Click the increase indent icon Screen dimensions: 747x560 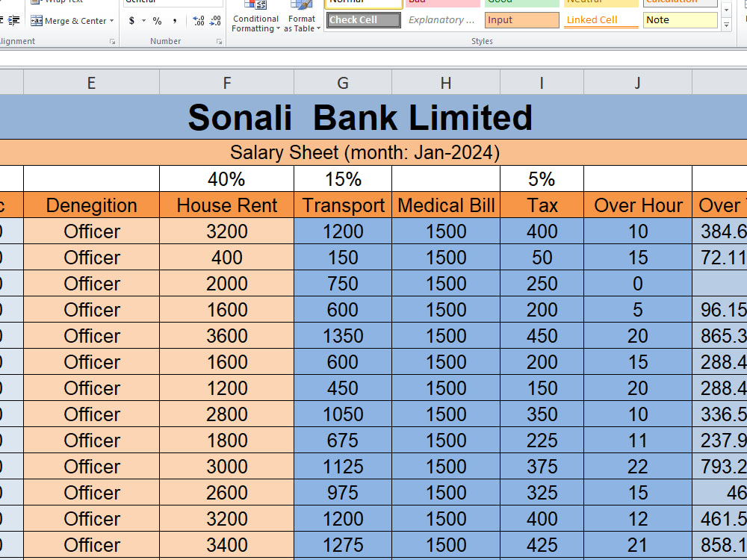(x=13, y=20)
